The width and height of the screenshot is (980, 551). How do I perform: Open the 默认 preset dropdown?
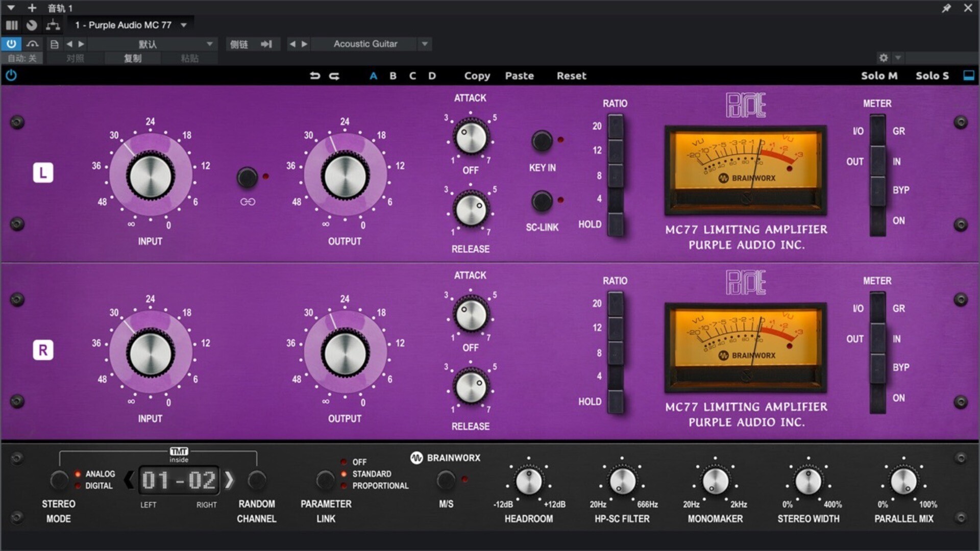click(x=209, y=44)
